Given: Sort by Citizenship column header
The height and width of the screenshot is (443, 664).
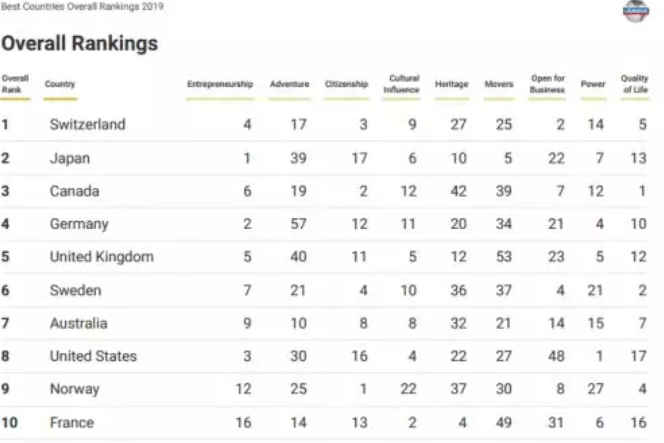Looking at the screenshot, I should [x=346, y=84].
